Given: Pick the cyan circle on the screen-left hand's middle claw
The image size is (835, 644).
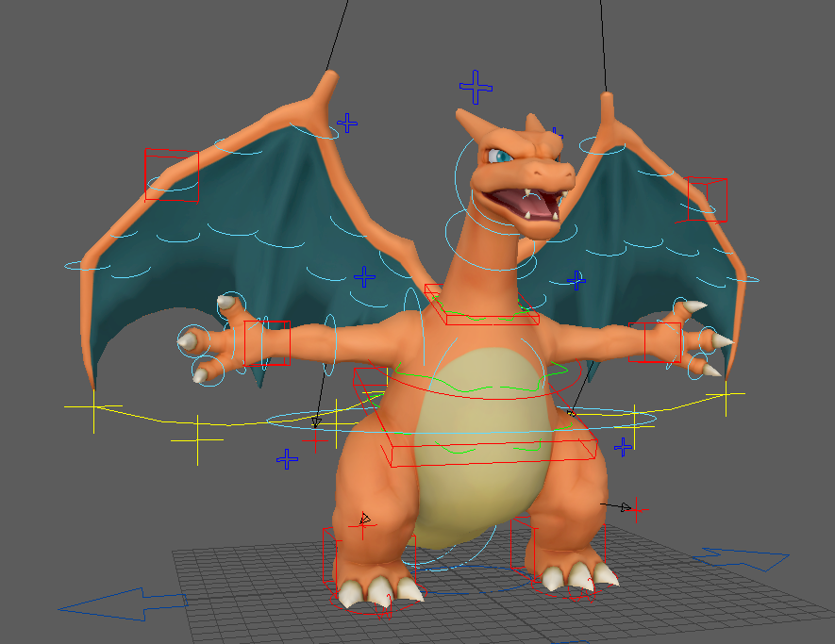Looking at the screenshot, I should tap(193, 340).
